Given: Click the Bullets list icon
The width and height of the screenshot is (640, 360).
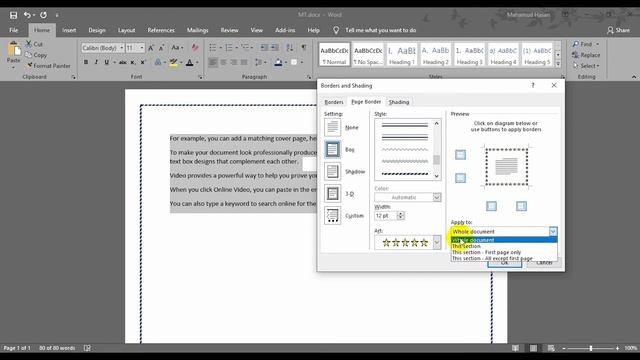Looking at the screenshot, I should coord(213,48).
